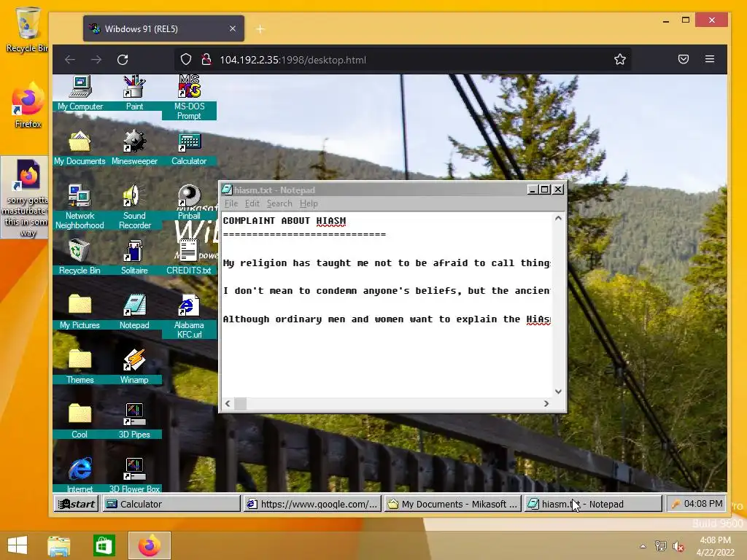Viewport: 747px width, 560px height.
Task: Switch to google.com taskbar window
Action: pos(312,504)
